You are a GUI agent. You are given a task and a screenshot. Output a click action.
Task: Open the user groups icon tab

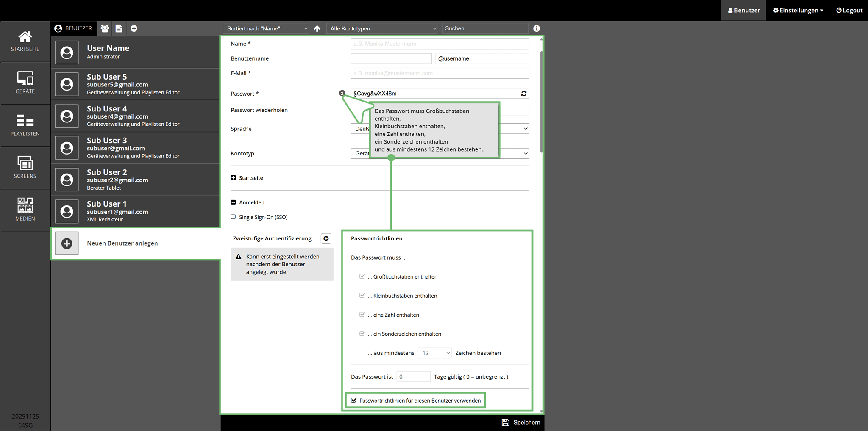(x=105, y=28)
